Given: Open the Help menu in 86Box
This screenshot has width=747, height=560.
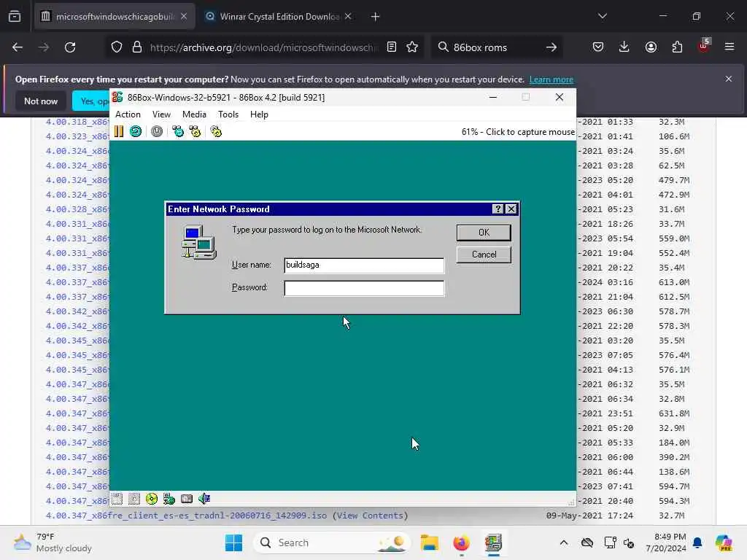Looking at the screenshot, I should tap(259, 114).
